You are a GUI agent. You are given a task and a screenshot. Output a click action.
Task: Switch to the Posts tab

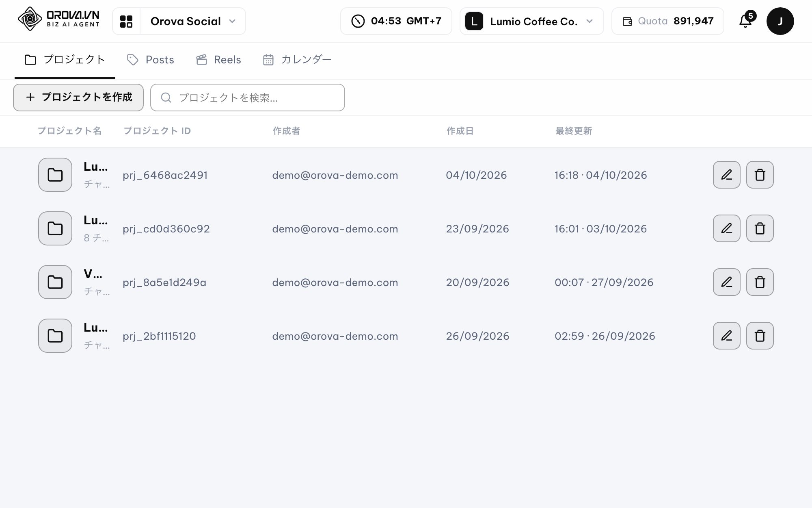click(151, 60)
